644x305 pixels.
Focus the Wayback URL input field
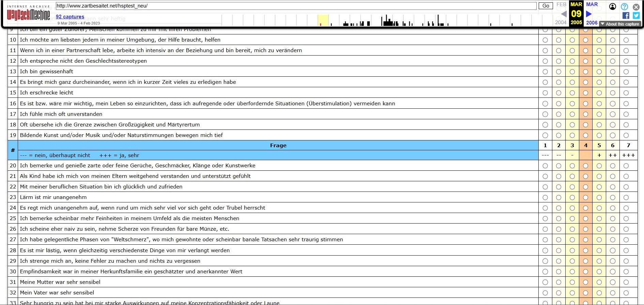coord(296,6)
